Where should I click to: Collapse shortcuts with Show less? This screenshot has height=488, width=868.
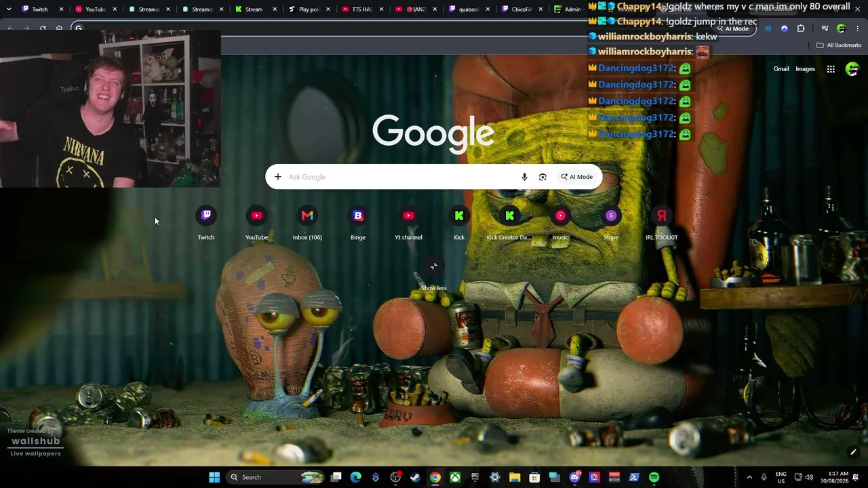coord(434,274)
